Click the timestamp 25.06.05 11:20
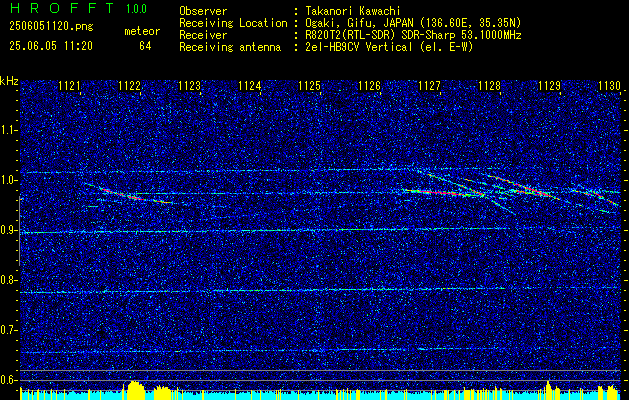The image size is (629, 400). click(51, 46)
